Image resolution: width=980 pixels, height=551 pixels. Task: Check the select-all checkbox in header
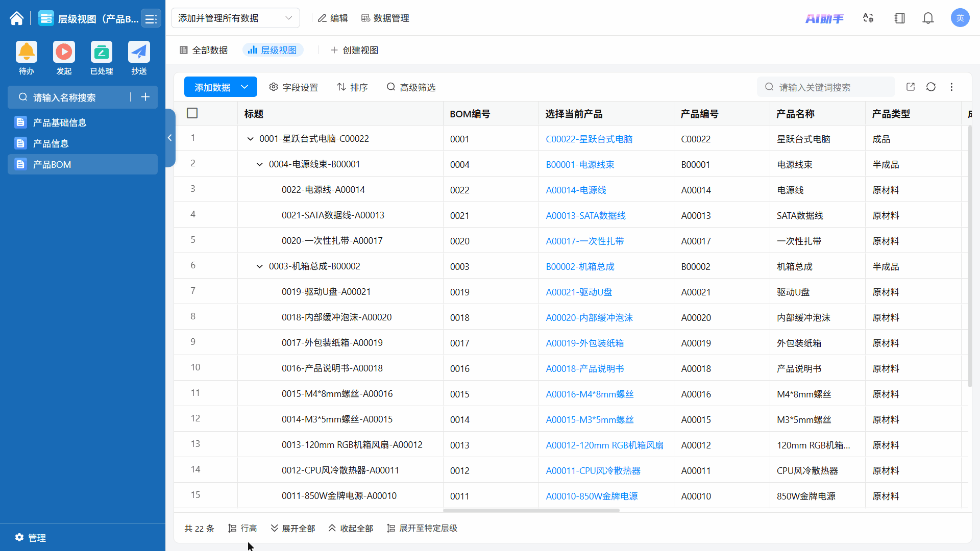[x=192, y=113]
